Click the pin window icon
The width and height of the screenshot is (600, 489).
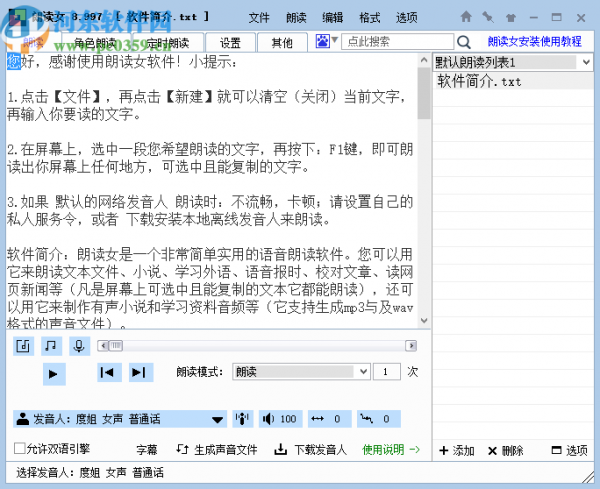tap(488, 17)
